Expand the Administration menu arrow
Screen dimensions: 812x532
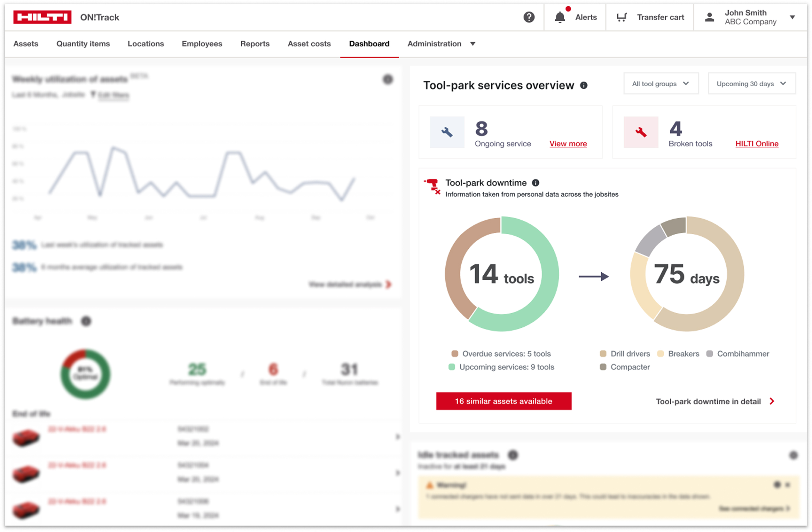pos(472,44)
